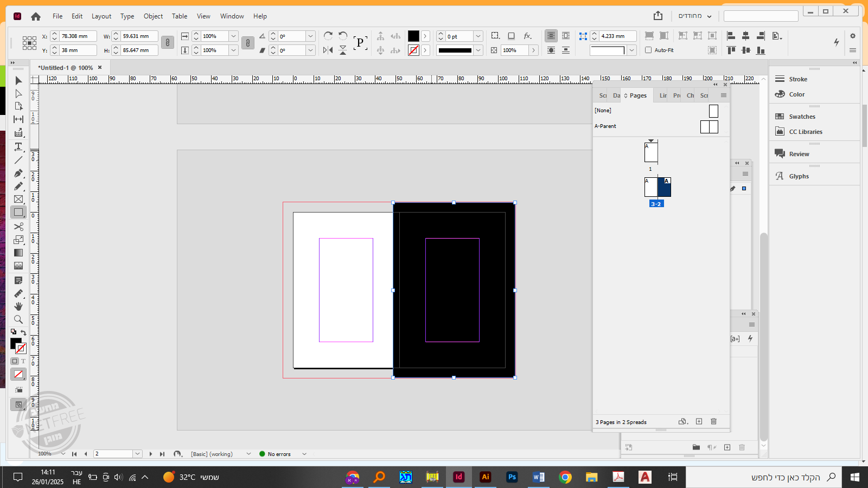The height and width of the screenshot is (488, 868).
Task: Toggle constrain proportions for scaling
Action: click(247, 43)
